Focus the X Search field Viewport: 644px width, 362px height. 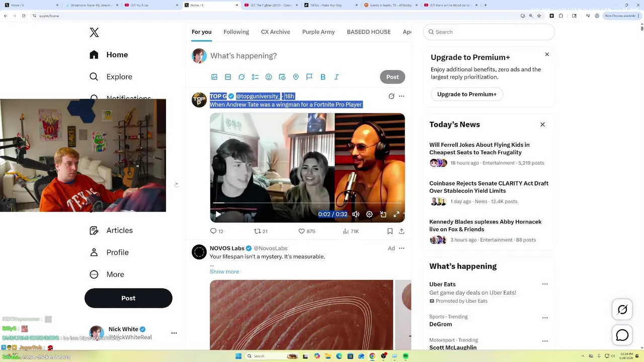(x=489, y=32)
